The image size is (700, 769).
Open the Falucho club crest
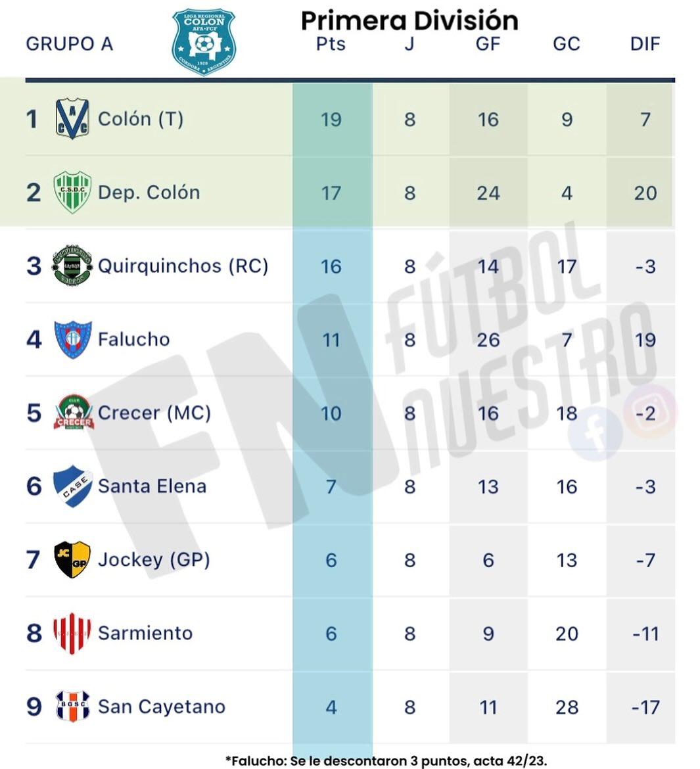(x=72, y=339)
